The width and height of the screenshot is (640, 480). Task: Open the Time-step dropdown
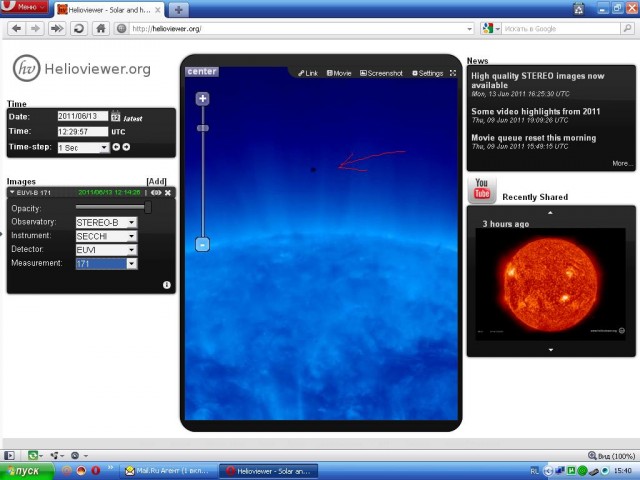click(83, 147)
